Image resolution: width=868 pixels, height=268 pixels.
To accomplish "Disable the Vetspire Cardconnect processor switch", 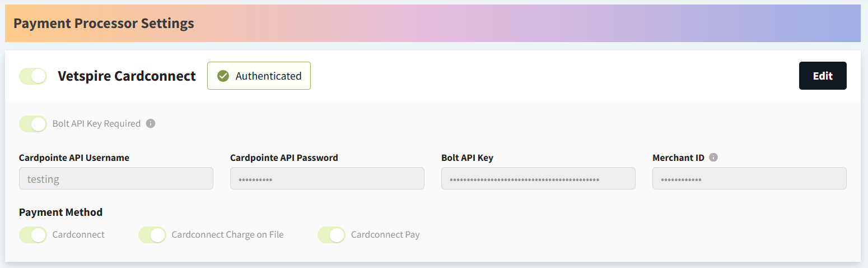I will pos(33,76).
